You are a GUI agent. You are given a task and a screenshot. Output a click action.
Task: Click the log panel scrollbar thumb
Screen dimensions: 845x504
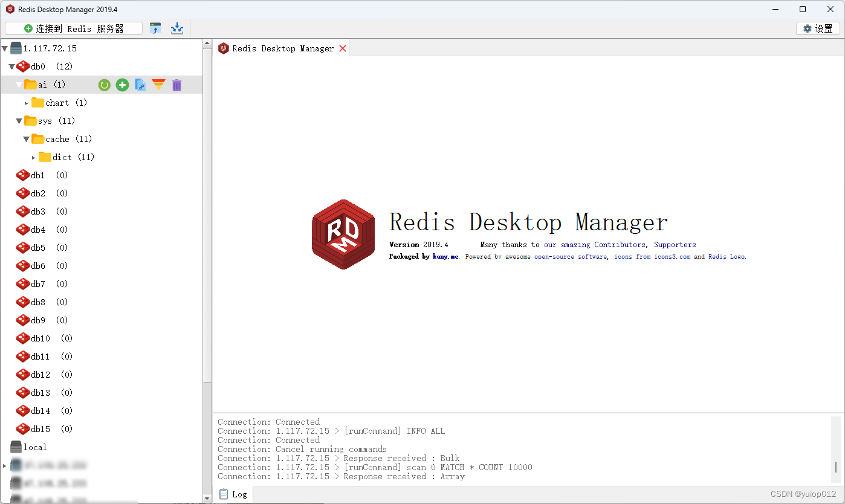coord(836,467)
